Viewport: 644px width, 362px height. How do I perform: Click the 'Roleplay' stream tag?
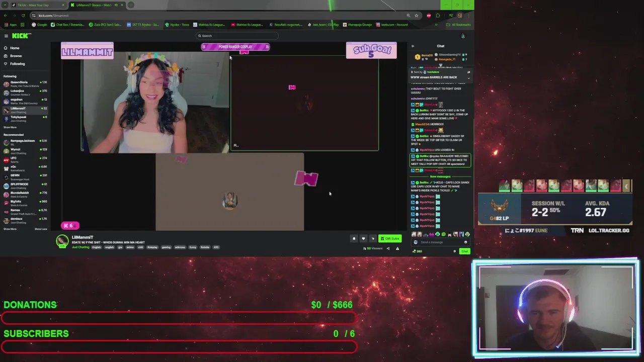coord(152,247)
